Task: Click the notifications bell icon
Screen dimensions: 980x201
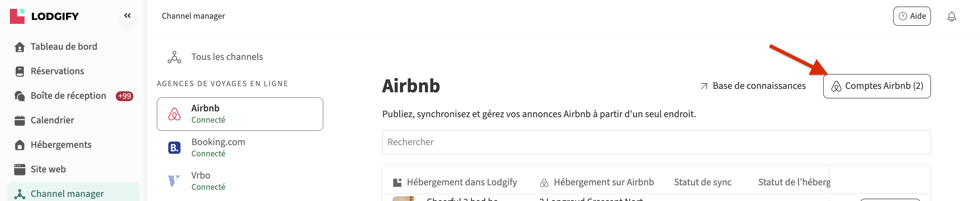Action: [x=951, y=16]
